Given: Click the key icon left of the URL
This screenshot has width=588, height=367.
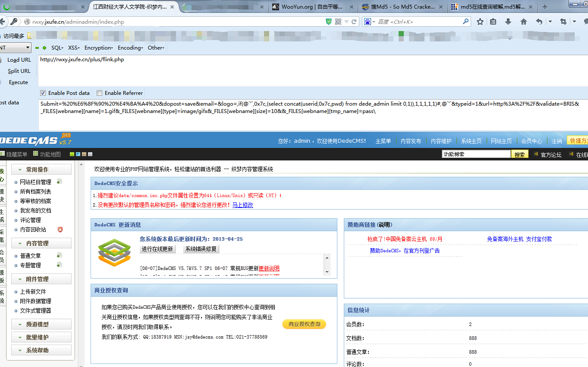Looking at the screenshot, I should coord(14,22).
